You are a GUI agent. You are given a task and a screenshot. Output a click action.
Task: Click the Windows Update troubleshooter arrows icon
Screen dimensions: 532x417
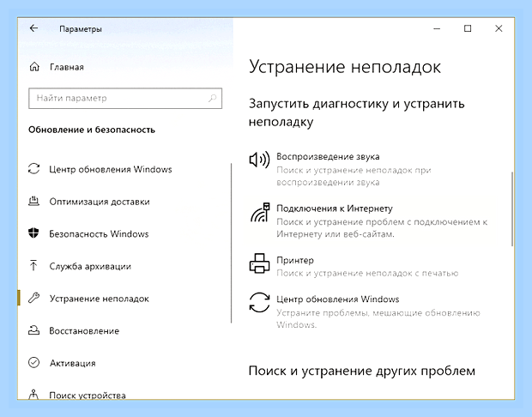click(x=259, y=302)
